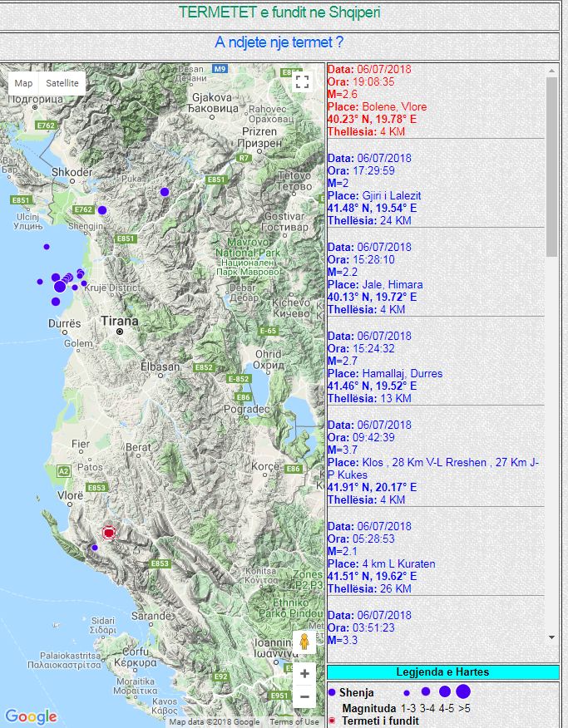
Task: Switch to Satellite map view
Action: [62, 83]
